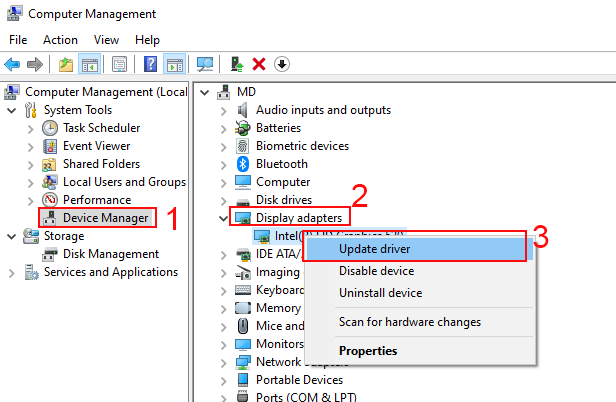Select the Biometric devices category label
616x402 pixels.
point(302,146)
